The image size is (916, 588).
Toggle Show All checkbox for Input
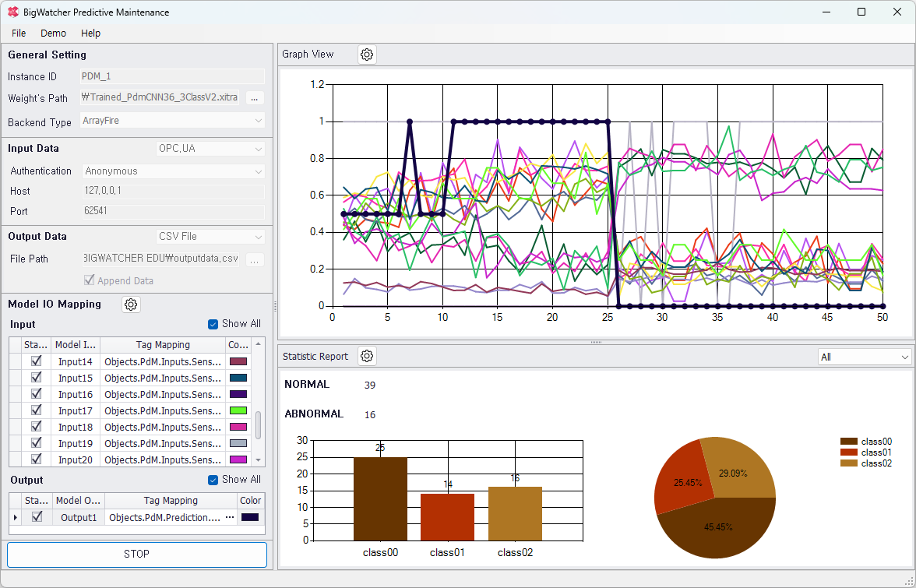213,324
